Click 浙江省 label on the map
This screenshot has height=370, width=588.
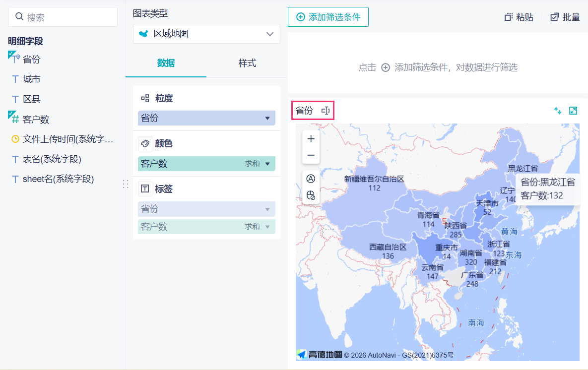(x=499, y=244)
